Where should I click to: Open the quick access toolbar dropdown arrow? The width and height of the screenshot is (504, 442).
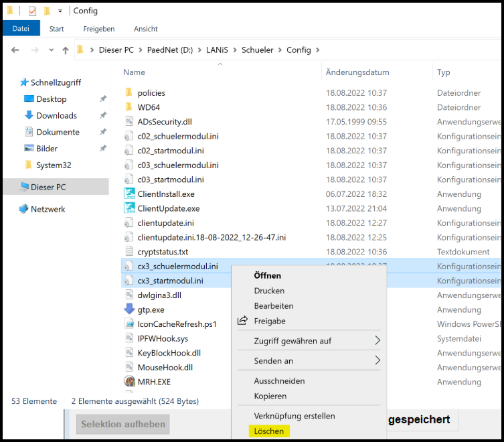coord(60,11)
